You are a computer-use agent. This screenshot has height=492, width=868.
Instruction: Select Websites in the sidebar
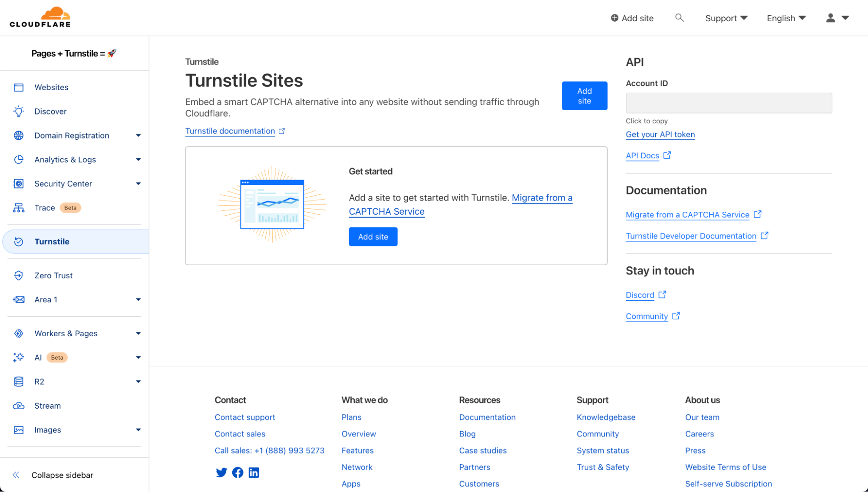coord(51,87)
